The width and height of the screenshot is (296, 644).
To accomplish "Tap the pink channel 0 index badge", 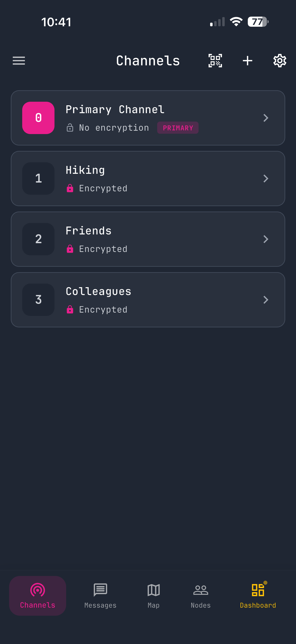I will [x=38, y=118].
